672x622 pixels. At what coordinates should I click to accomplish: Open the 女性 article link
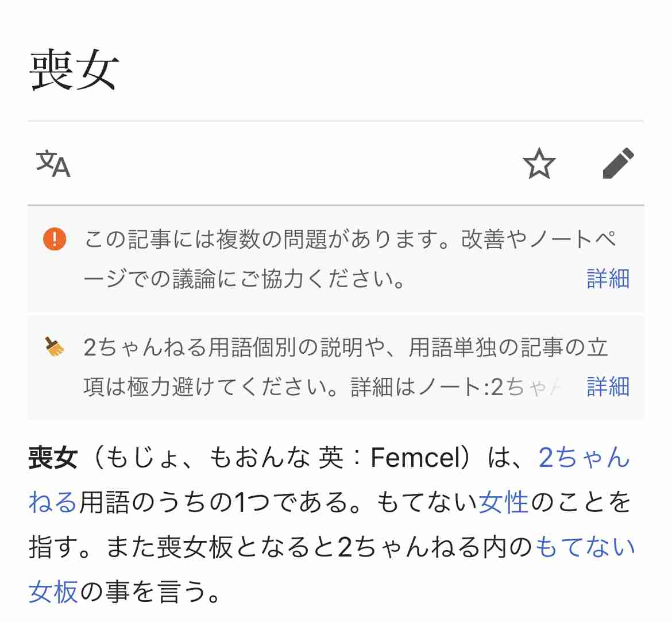click(503, 502)
